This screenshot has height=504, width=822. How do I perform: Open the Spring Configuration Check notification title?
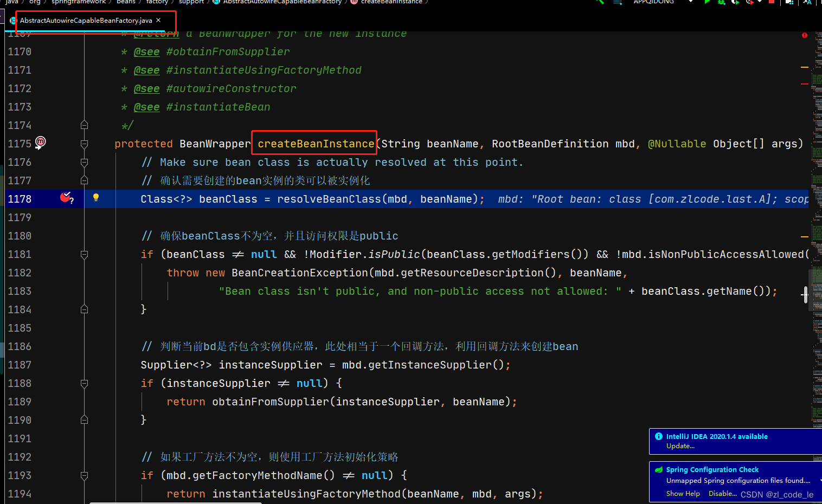tap(712, 470)
